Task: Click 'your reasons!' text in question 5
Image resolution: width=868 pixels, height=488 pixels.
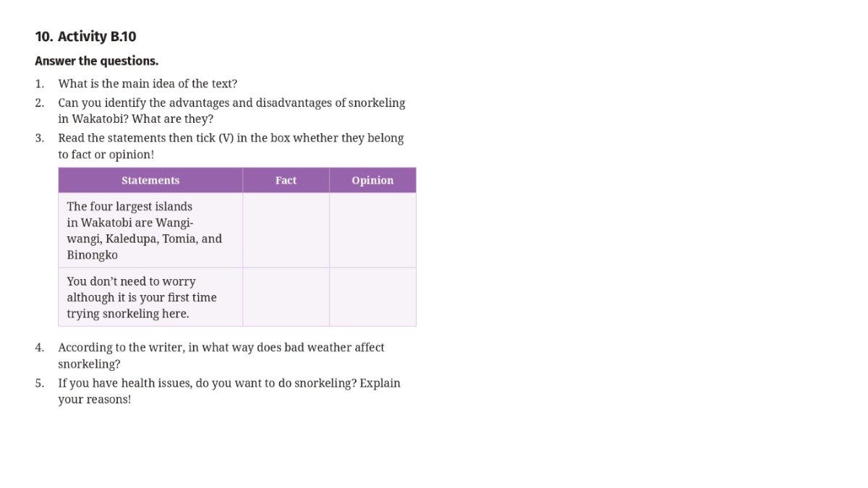Action: pyautogui.click(x=95, y=400)
